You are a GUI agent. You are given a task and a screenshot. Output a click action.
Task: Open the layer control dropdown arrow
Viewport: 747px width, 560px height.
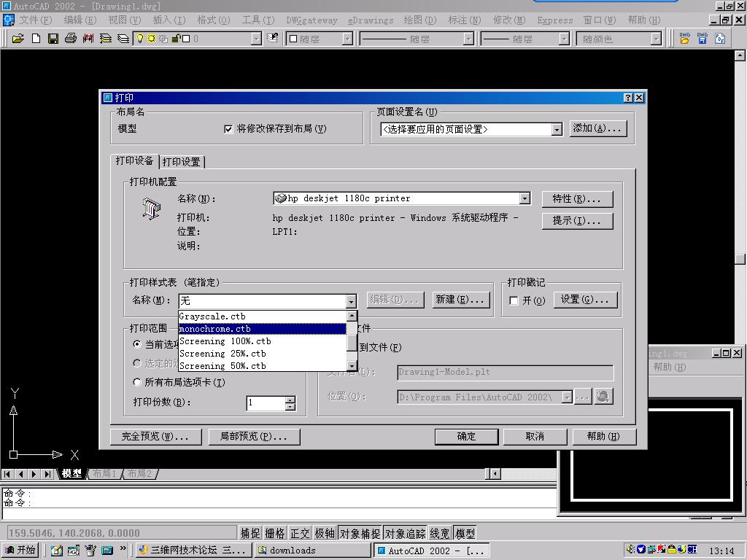click(x=256, y=39)
